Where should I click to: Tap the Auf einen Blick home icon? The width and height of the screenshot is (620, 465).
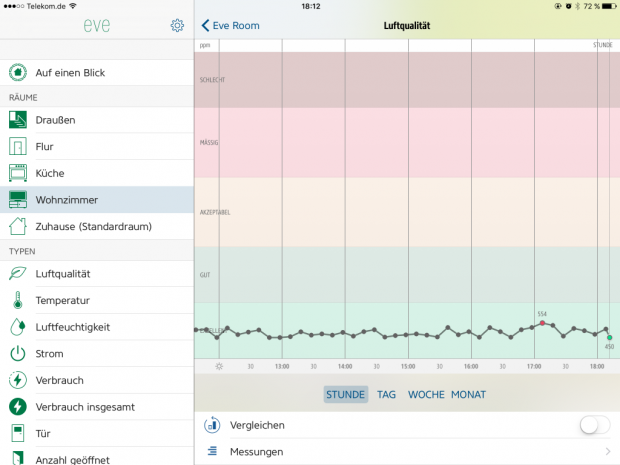(18, 72)
